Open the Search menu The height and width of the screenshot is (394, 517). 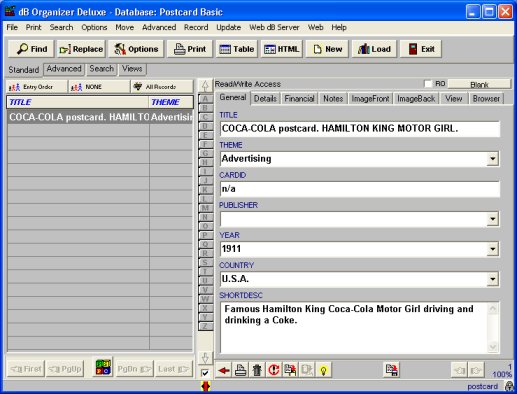61,27
